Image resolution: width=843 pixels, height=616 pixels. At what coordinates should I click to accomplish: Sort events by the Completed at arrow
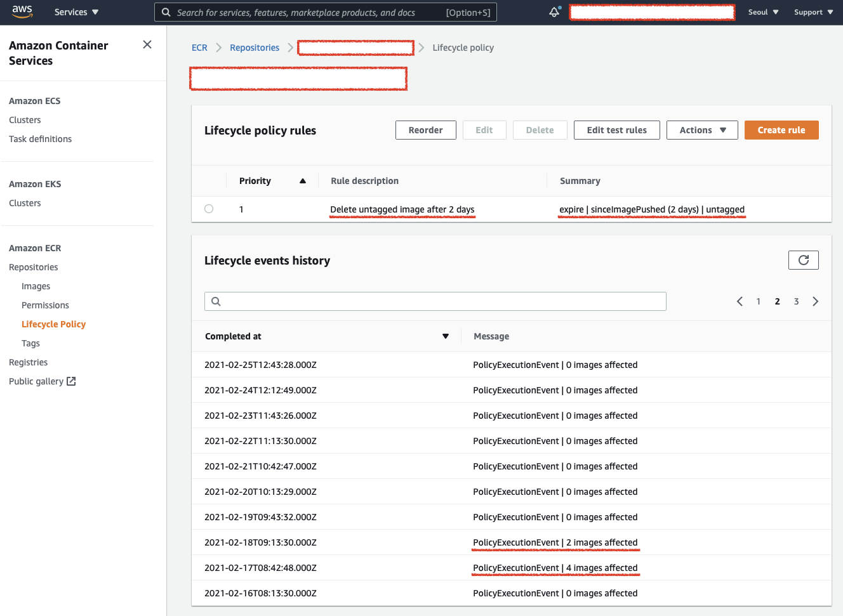[x=446, y=336]
